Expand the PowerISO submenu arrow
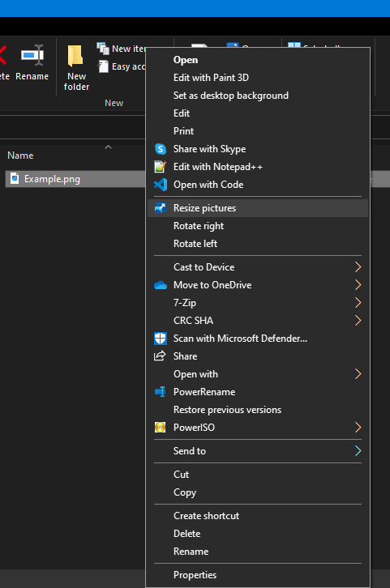Viewport: 390px width, 588px height. 358,428
